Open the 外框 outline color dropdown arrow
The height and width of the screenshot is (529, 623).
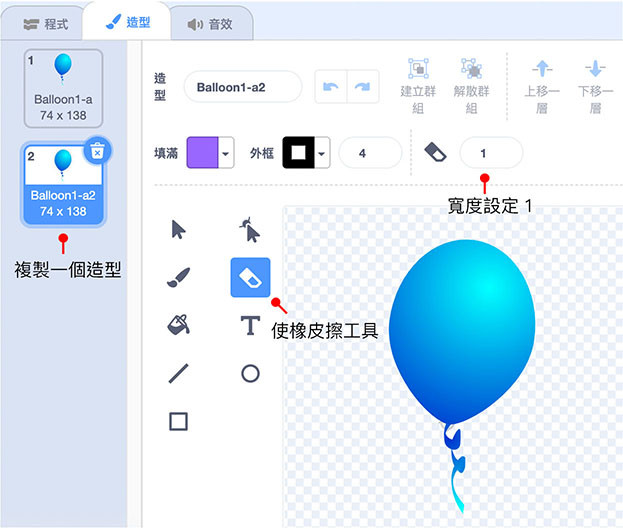click(x=322, y=153)
